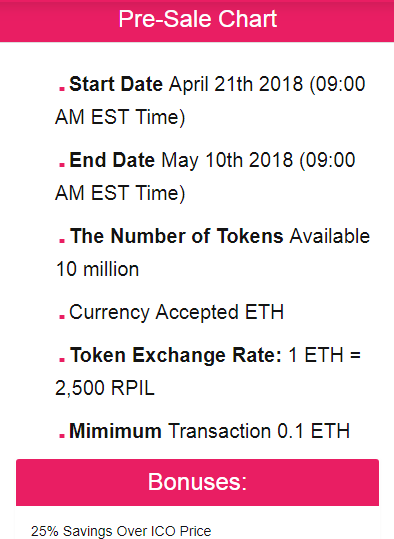Viewport: 394px width, 539px height.
Task: Click the bullet before Token Exchange Rate
Action: [62, 359]
